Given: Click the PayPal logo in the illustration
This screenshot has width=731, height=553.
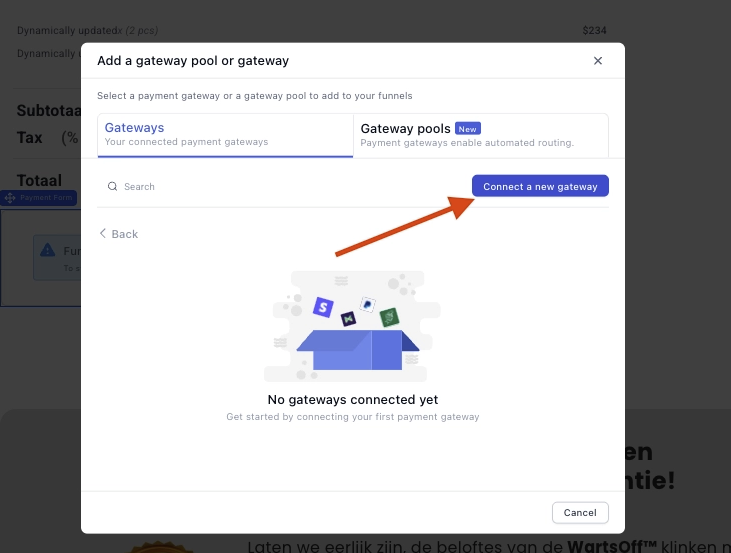Looking at the screenshot, I should [x=367, y=302].
